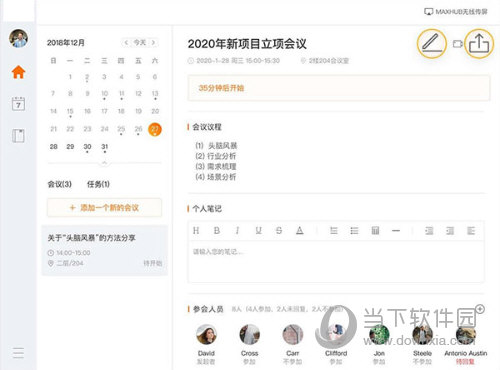This screenshot has width=500, height=370.
Task: Click the meeting title 2020年新项目立项会议
Action: (247, 44)
